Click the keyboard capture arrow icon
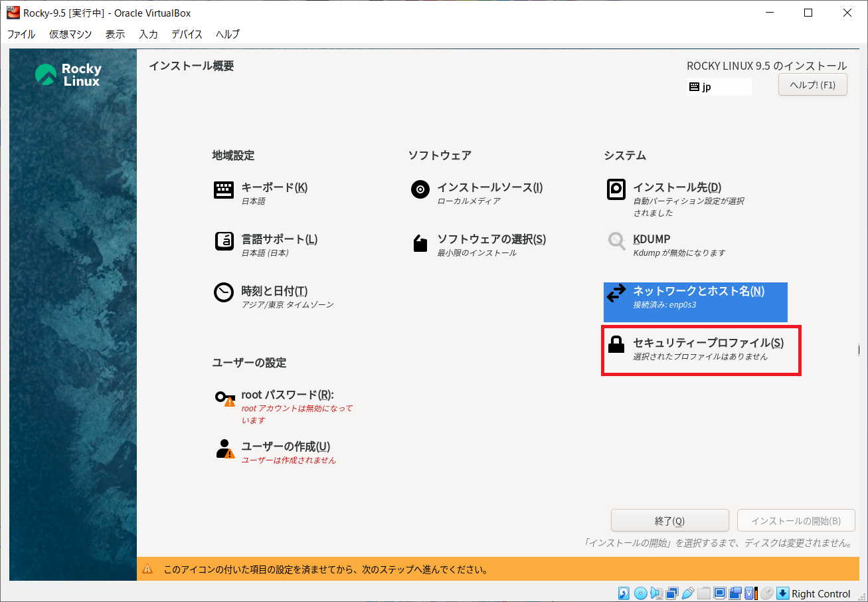 (782, 593)
